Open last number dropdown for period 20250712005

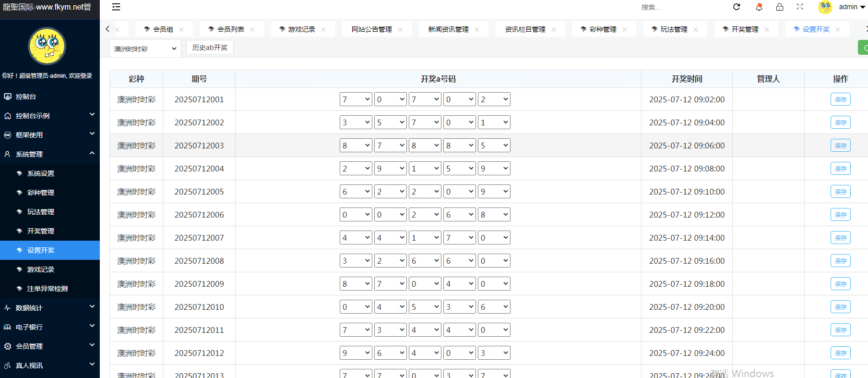[494, 192]
